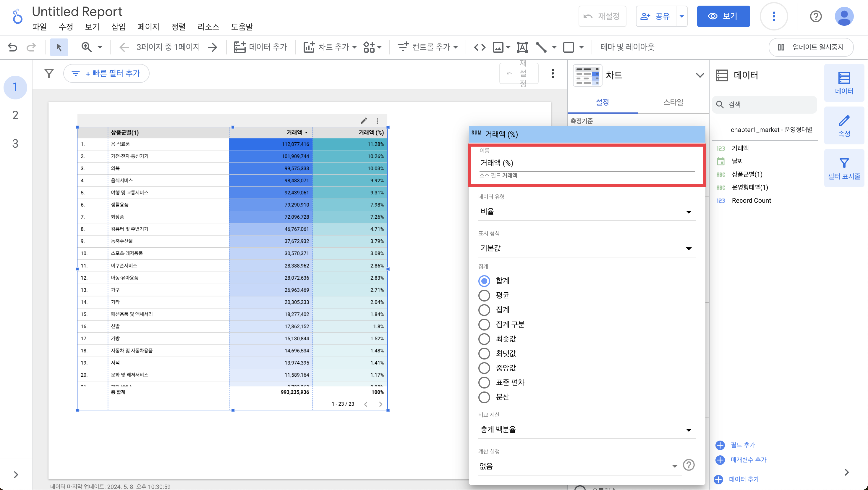
Task: Choose the 중앙값 radio button
Action: point(484,368)
